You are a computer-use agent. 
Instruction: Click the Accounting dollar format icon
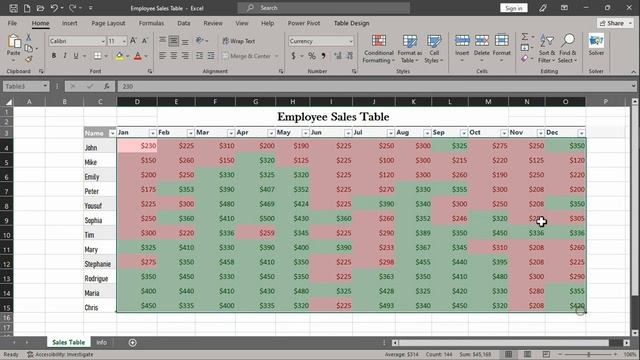click(293, 56)
